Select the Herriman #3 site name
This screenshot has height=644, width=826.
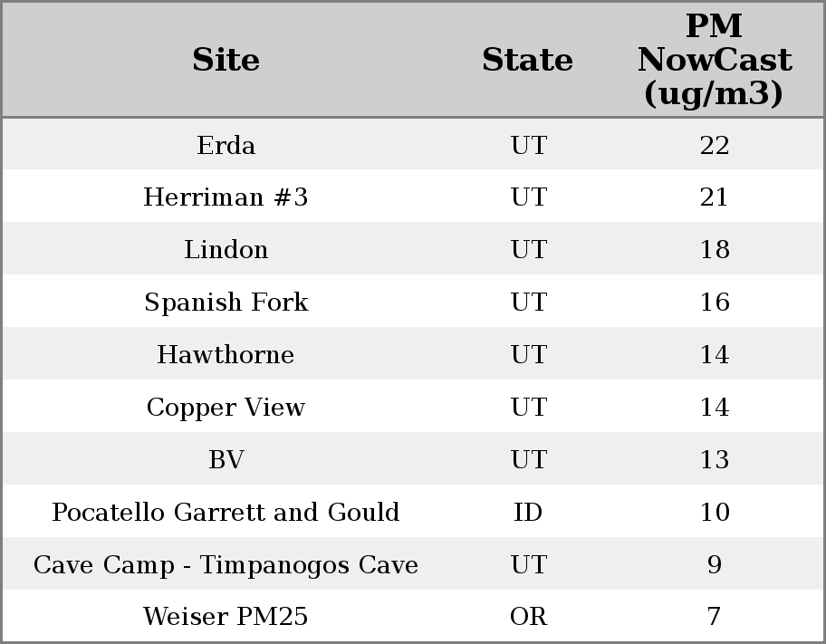(226, 197)
